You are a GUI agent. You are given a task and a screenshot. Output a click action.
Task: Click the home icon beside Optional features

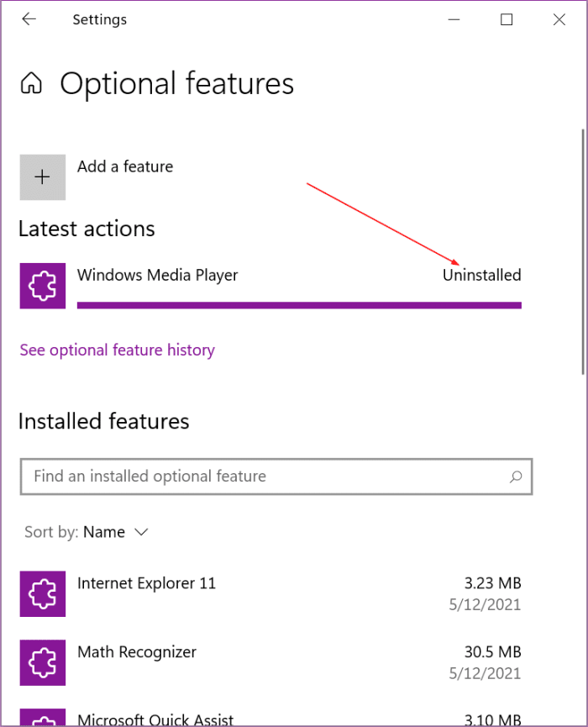point(30,83)
